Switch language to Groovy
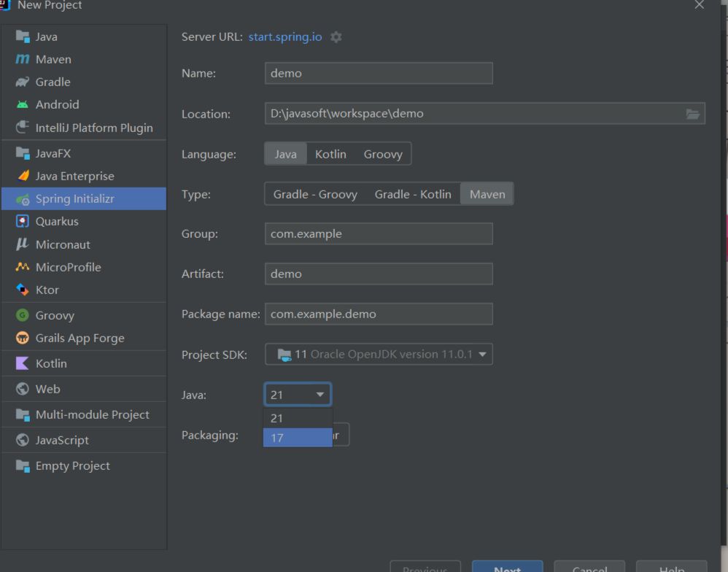The height and width of the screenshot is (572, 728). click(383, 154)
